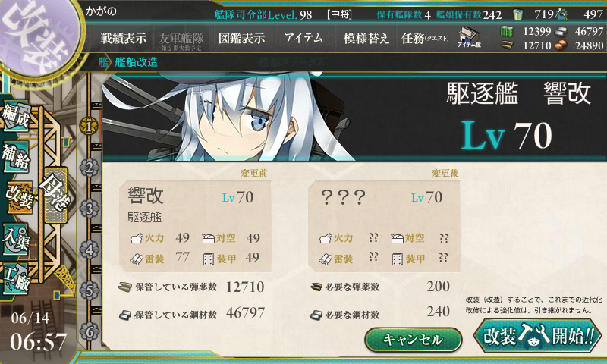Open 図鑑表示 menu item
This screenshot has width=607, height=364.
click(x=241, y=38)
